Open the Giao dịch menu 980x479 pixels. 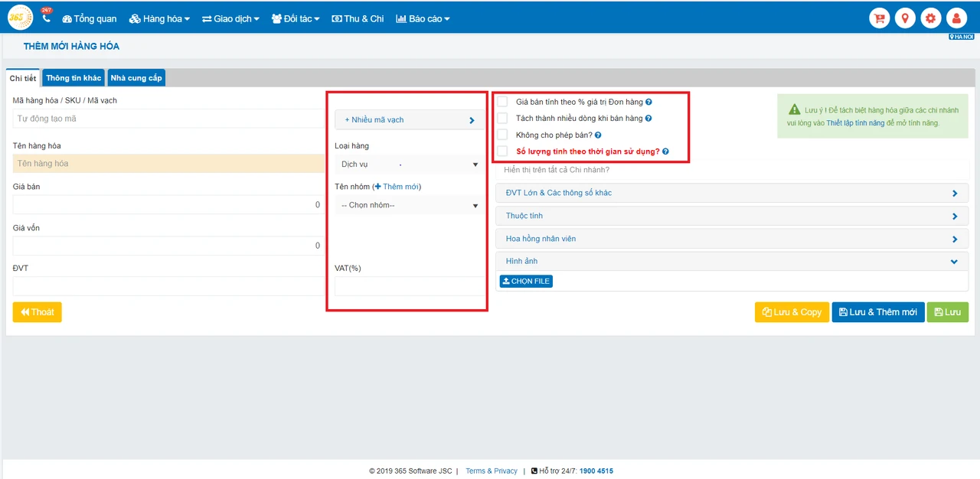click(231, 18)
